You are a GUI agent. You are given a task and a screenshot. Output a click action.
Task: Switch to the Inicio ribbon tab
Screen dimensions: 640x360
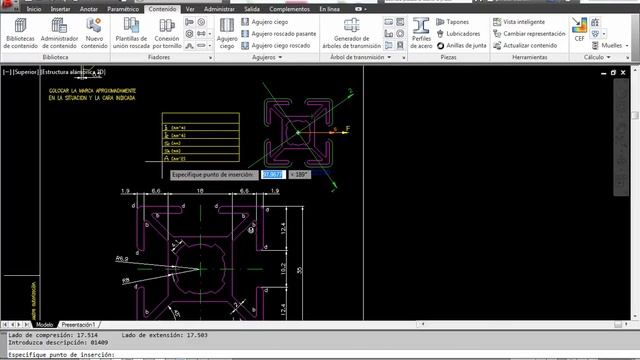34,9
